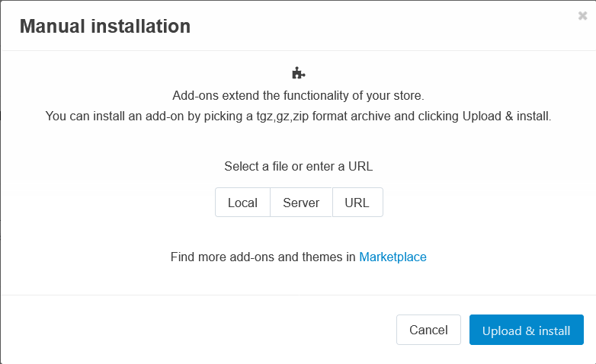
Task: Click the Manual installation heading
Action: 104,27
